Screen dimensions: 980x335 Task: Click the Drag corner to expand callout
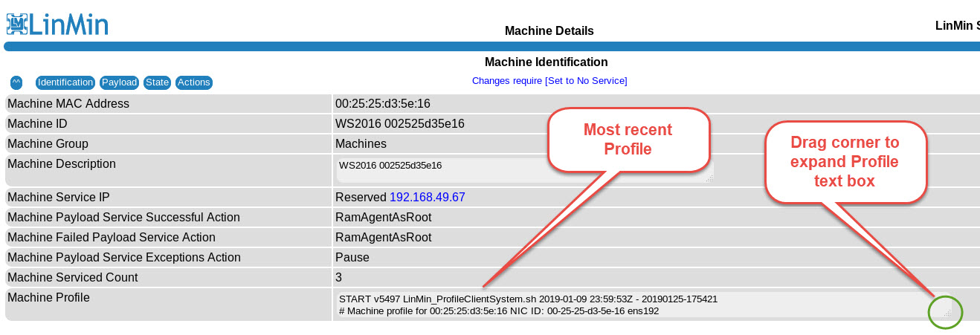(844, 161)
